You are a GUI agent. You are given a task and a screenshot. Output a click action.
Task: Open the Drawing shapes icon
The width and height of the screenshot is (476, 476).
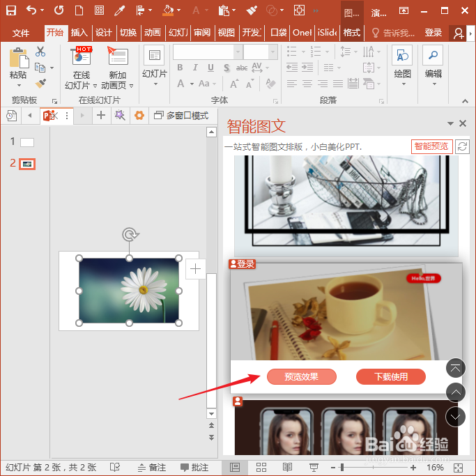coord(402,55)
